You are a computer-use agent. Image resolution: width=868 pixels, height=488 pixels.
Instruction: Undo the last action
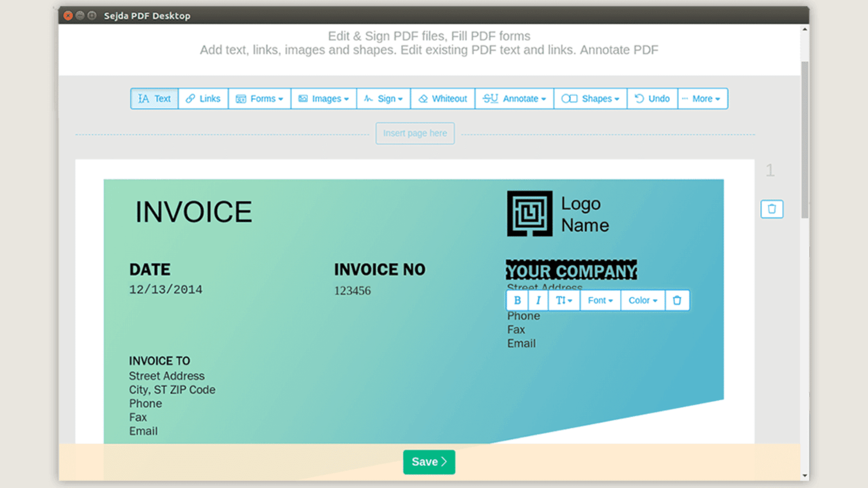click(653, 99)
